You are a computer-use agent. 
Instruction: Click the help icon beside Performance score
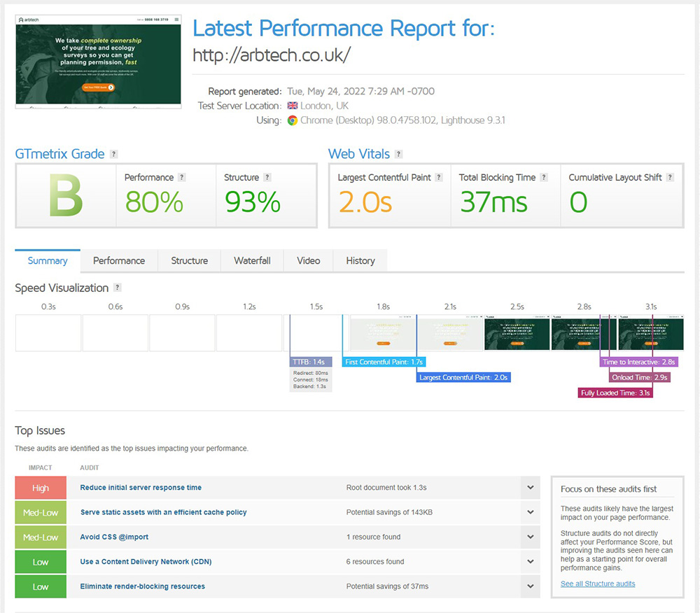point(182,177)
